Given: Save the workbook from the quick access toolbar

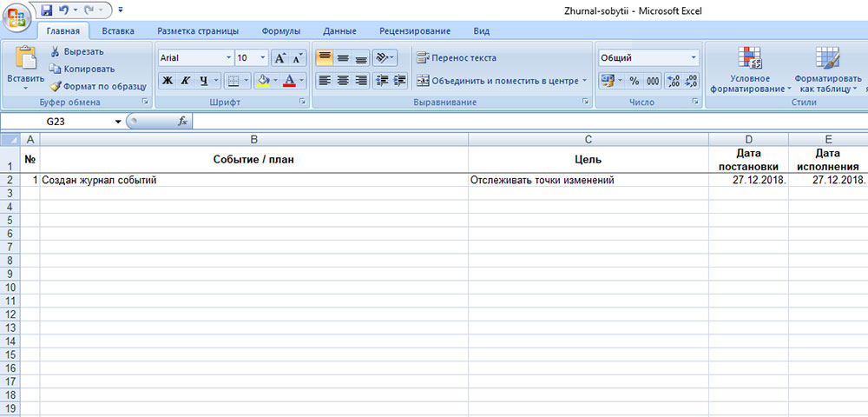Looking at the screenshot, I should tap(47, 10).
